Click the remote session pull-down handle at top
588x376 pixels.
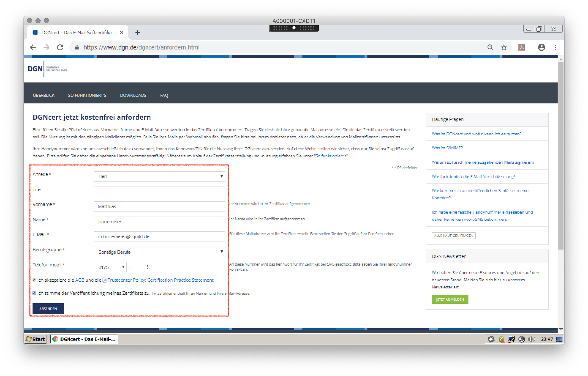(x=294, y=28)
